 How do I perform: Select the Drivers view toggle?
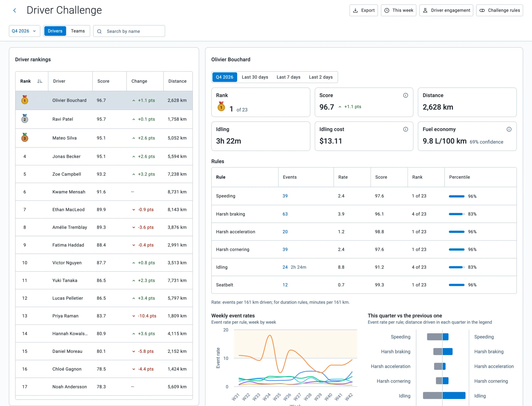coord(55,31)
